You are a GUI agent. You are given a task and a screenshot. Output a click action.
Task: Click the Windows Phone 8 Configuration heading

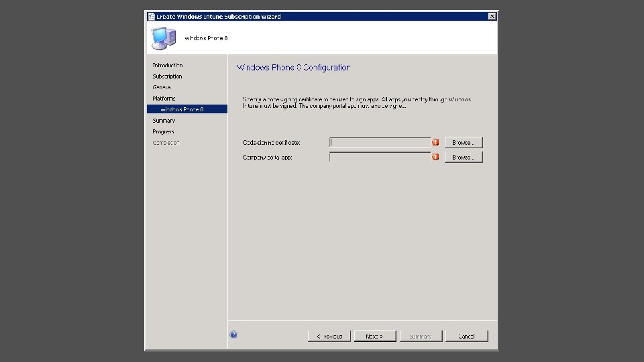point(294,68)
